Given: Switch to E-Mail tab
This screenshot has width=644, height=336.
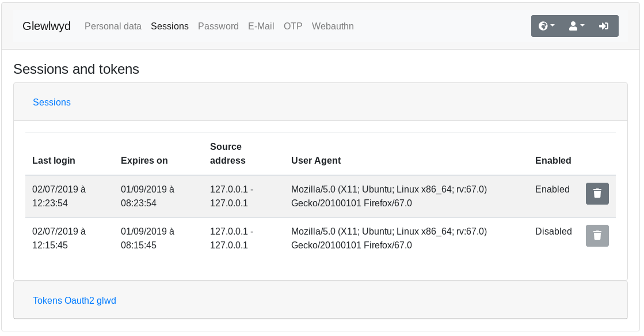Looking at the screenshot, I should pos(261,26).
